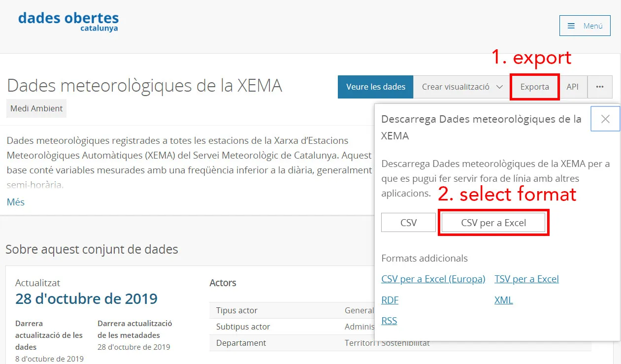The image size is (621, 364).
Task: Click the dades obertes catalunya logo
Action: [68, 21]
